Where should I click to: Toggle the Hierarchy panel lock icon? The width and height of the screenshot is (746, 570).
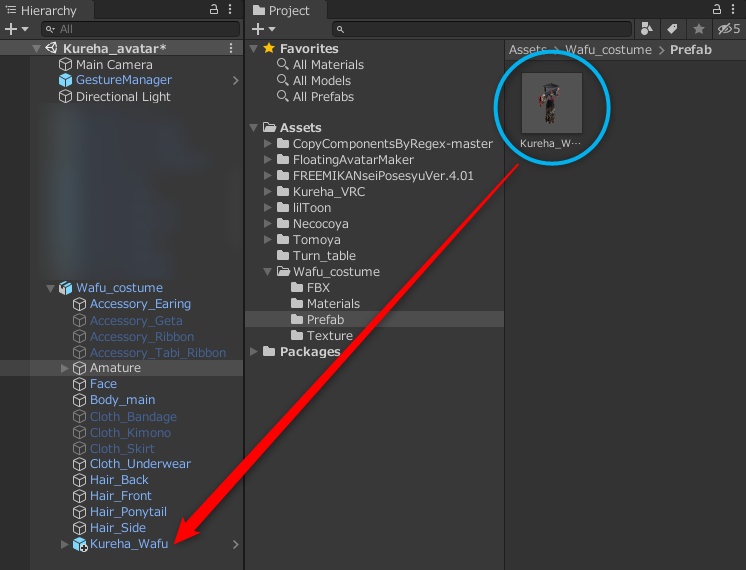click(214, 9)
